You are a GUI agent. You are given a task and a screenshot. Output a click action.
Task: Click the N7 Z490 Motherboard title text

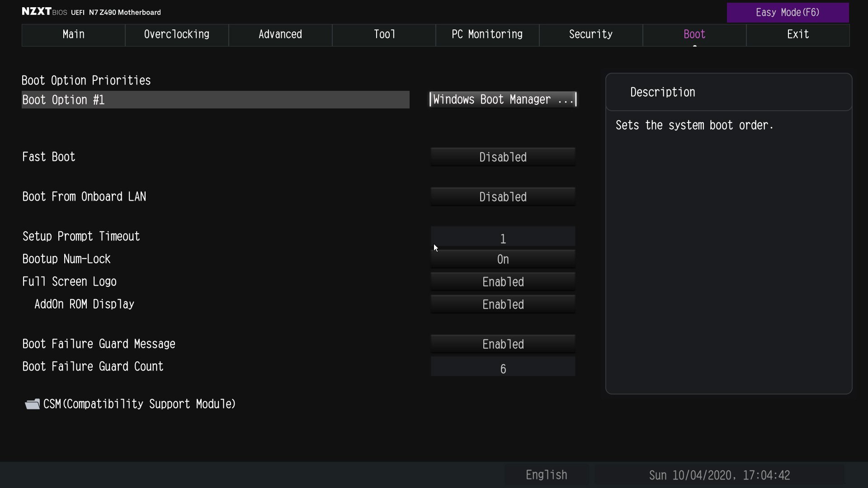point(125,12)
